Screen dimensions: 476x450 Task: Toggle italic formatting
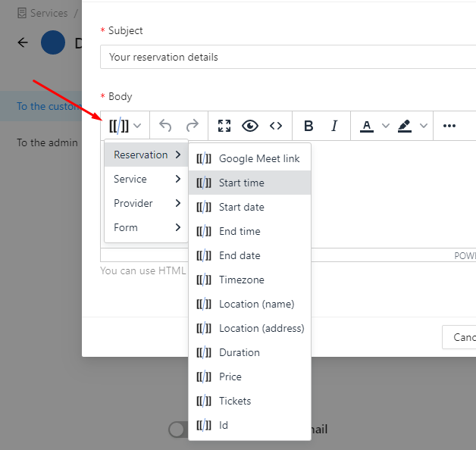(x=334, y=126)
